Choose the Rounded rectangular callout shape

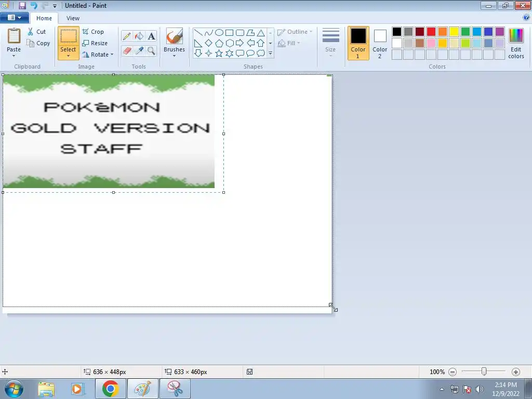240,54
